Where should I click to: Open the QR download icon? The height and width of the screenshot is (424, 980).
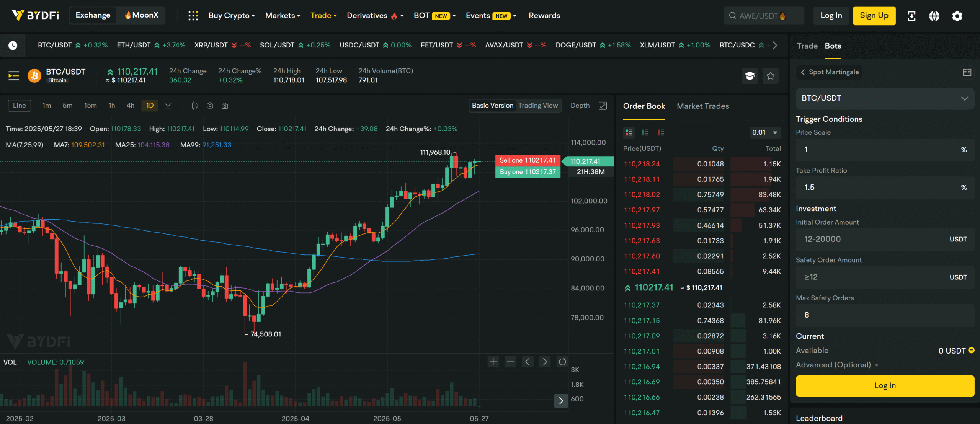[x=911, y=16]
